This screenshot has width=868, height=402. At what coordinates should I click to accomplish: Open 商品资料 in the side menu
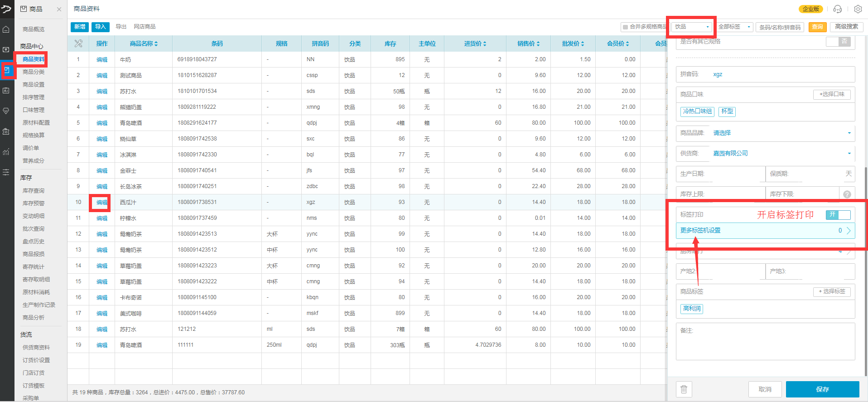coord(34,59)
